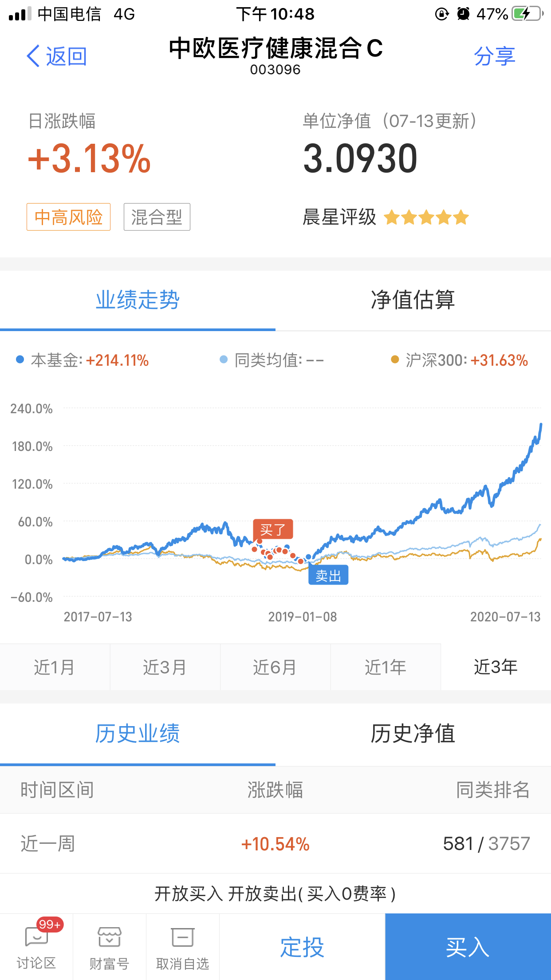The image size is (551, 980).
Task: Select the 近1月 time range
Action: [x=55, y=667]
